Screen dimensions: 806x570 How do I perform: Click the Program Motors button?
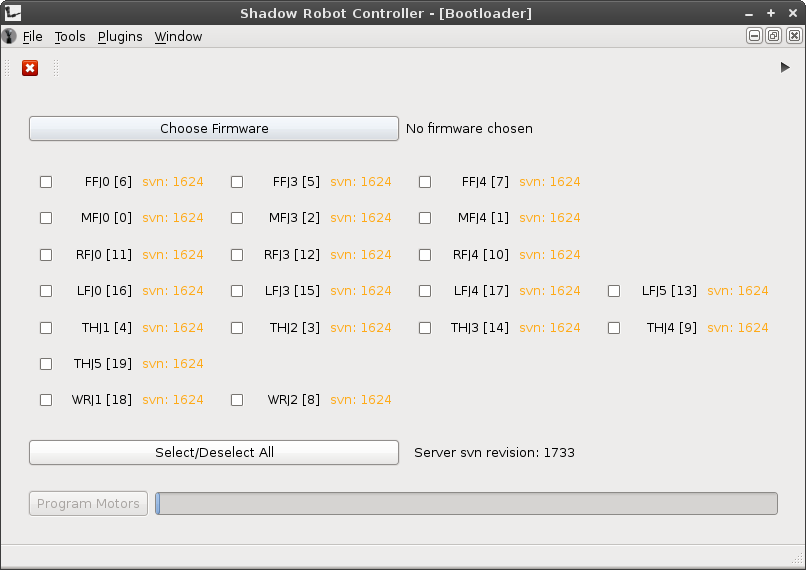pos(89,504)
